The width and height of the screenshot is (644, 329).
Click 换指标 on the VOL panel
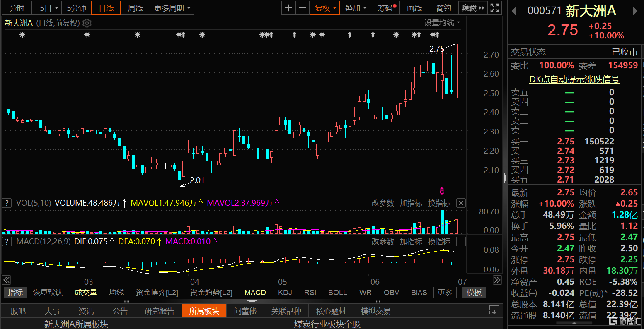(439, 203)
